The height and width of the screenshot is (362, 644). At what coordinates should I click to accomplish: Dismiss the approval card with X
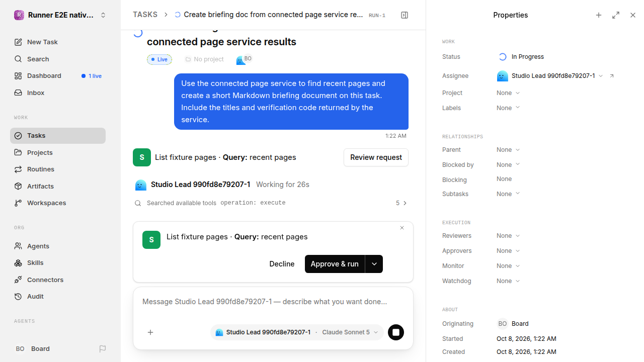coord(402,228)
